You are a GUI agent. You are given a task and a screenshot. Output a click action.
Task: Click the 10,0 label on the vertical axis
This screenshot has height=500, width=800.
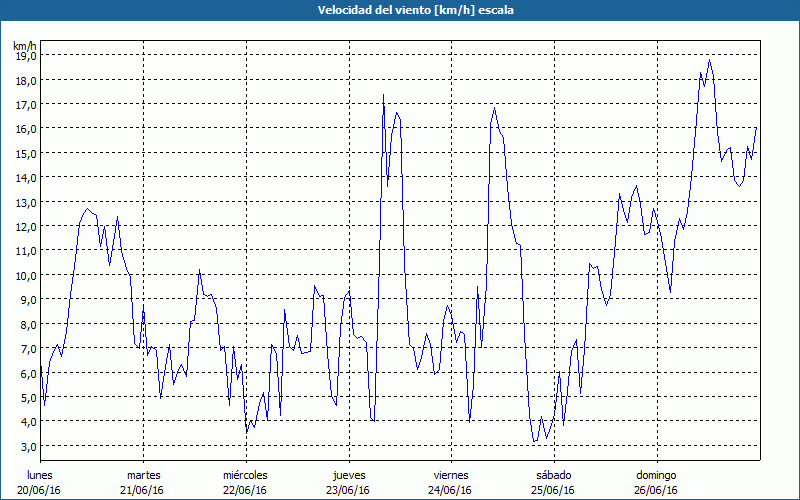click(25, 275)
